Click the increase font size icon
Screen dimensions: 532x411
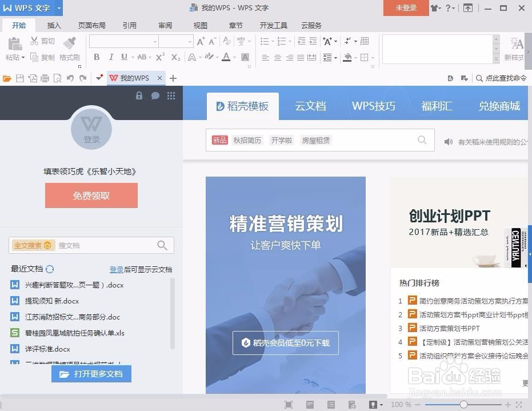201,41
